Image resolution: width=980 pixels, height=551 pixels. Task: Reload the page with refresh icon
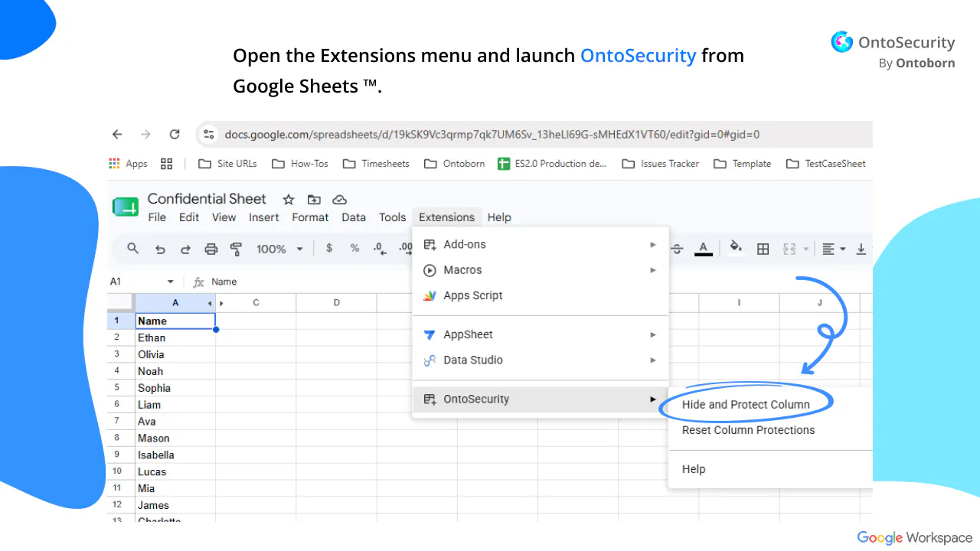pyautogui.click(x=175, y=135)
